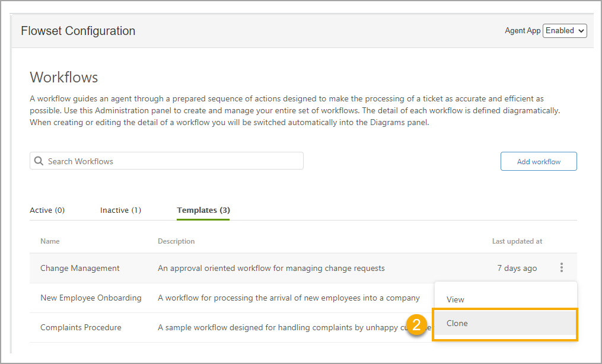Click the Flowset Configuration title

(x=78, y=31)
